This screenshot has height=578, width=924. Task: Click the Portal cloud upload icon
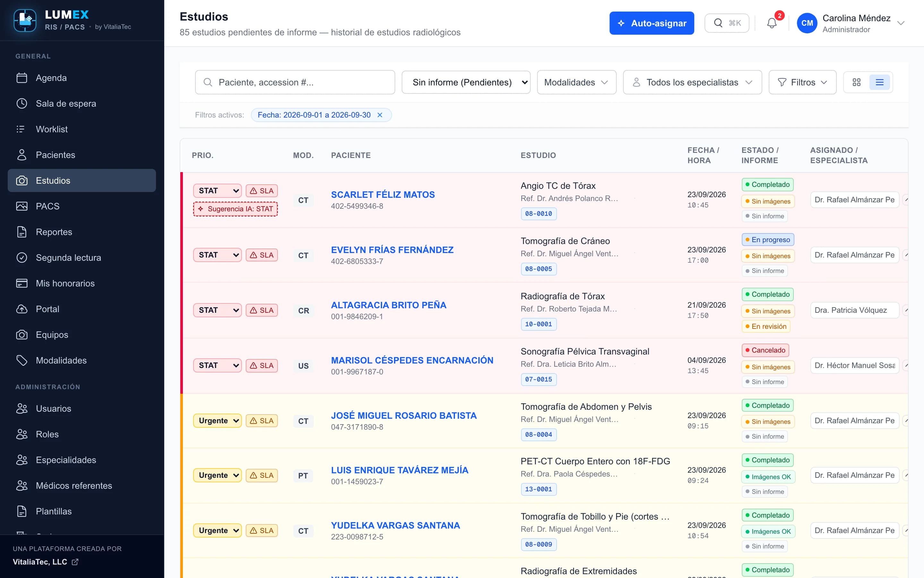click(x=22, y=309)
